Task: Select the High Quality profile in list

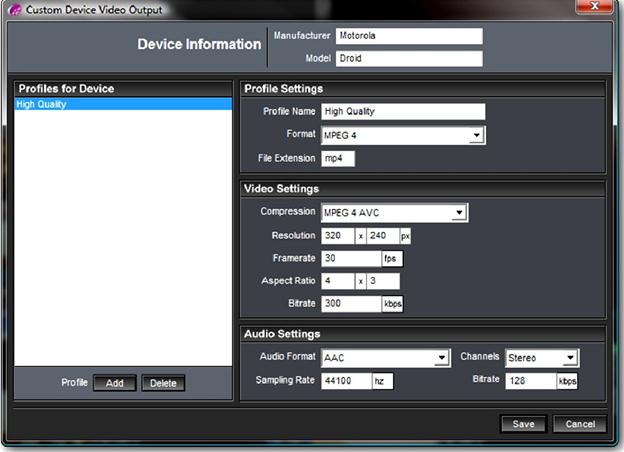Action: [x=123, y=104]
